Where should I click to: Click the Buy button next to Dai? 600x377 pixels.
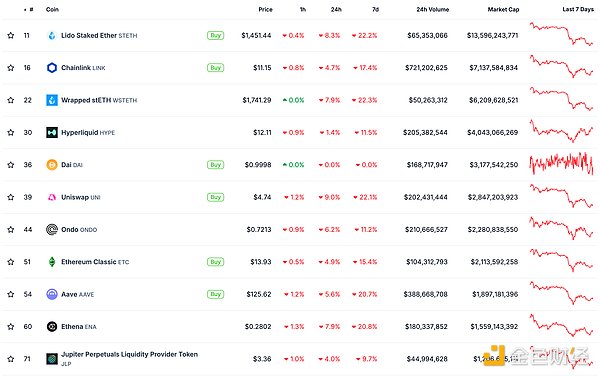click(215, 165)
